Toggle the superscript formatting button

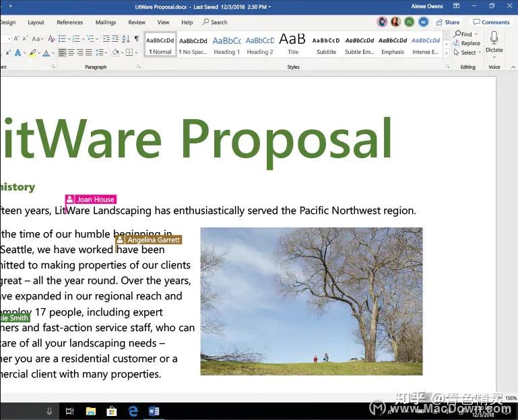tap(8, 53)
